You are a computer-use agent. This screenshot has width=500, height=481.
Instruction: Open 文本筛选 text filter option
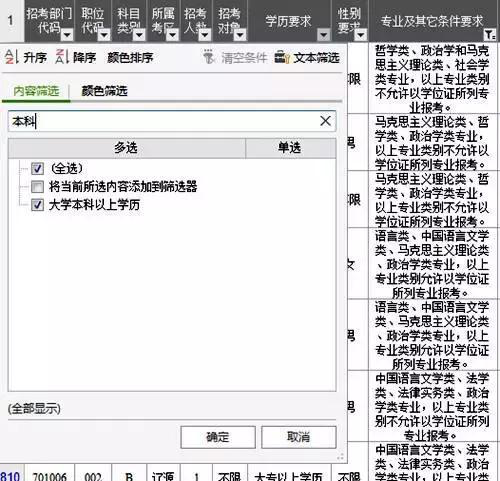point(307,57)
